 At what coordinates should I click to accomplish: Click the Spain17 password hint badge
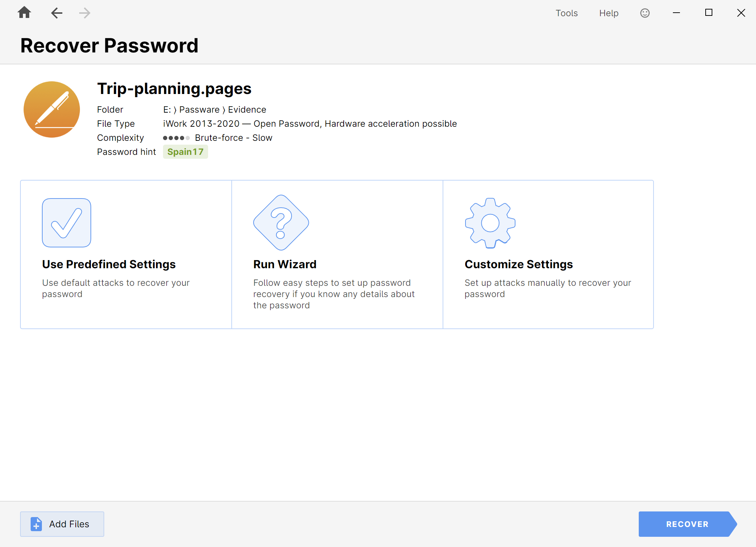click(x=185, y=152)
